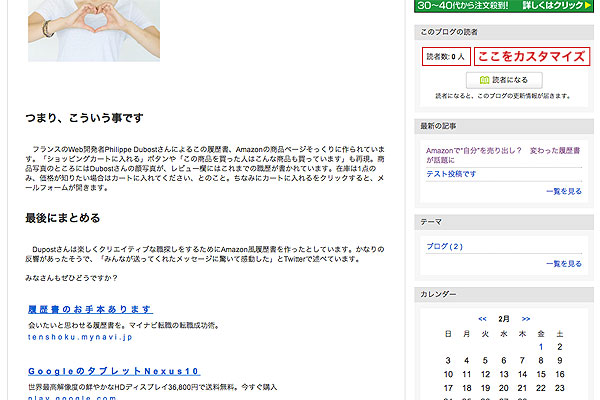Open the ブログ(2) theme link
The height and width of the screenshot is (400, 600).
[445, 246]
